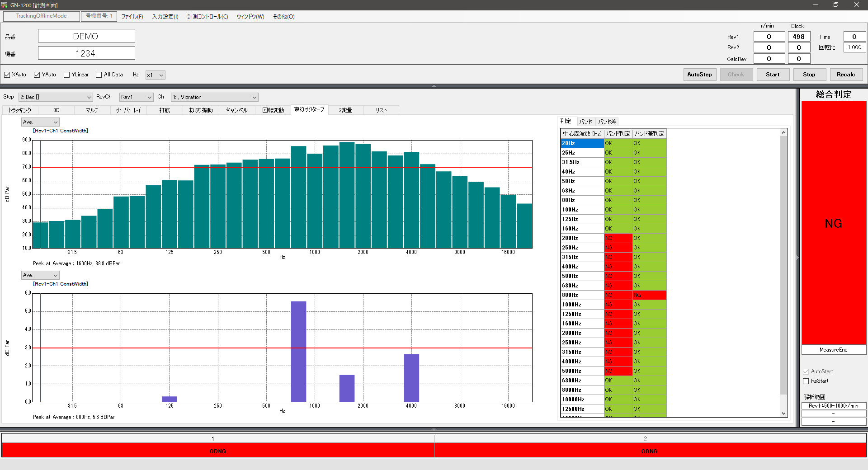Image resolution: width=868 pixels, height=470 pixels.
Task: Collapse the top panel using splitter arrow
Action: click(x=434, y=86)
